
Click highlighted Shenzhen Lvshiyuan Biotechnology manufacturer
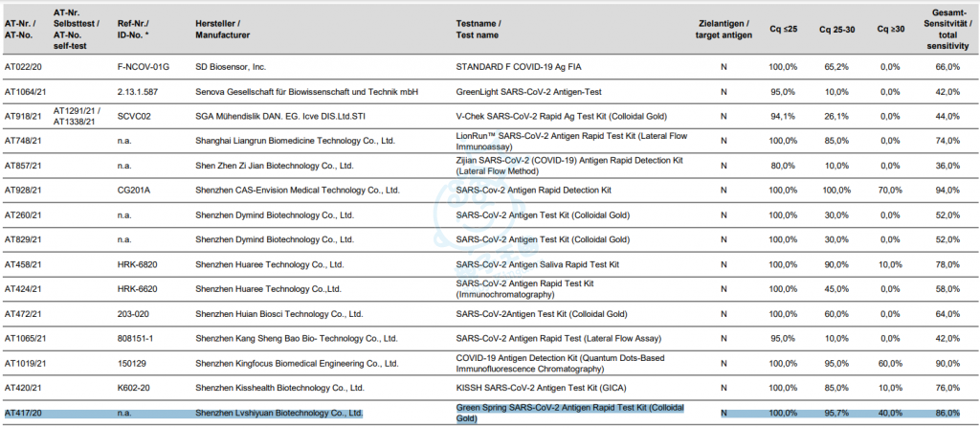pos(279,412)
